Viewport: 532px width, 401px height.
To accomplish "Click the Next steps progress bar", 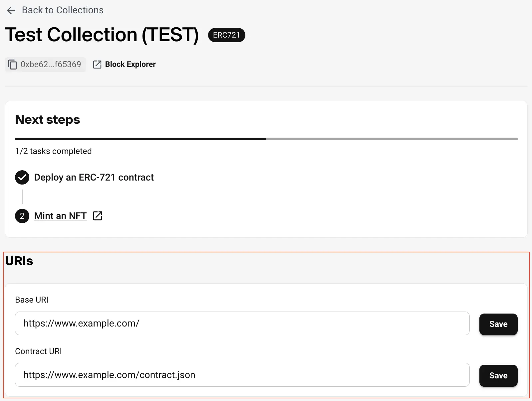I will [x=266, y=139].
